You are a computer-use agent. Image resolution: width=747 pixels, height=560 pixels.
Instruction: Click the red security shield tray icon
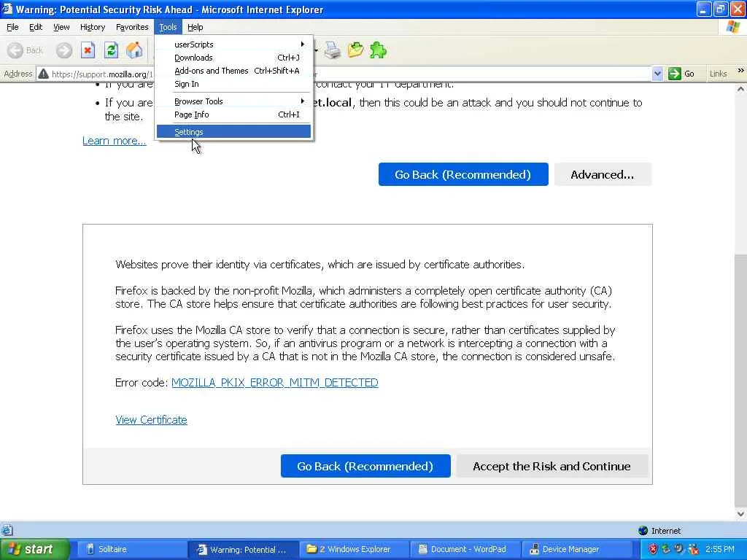pyautogui.click(x=653, y=549)
